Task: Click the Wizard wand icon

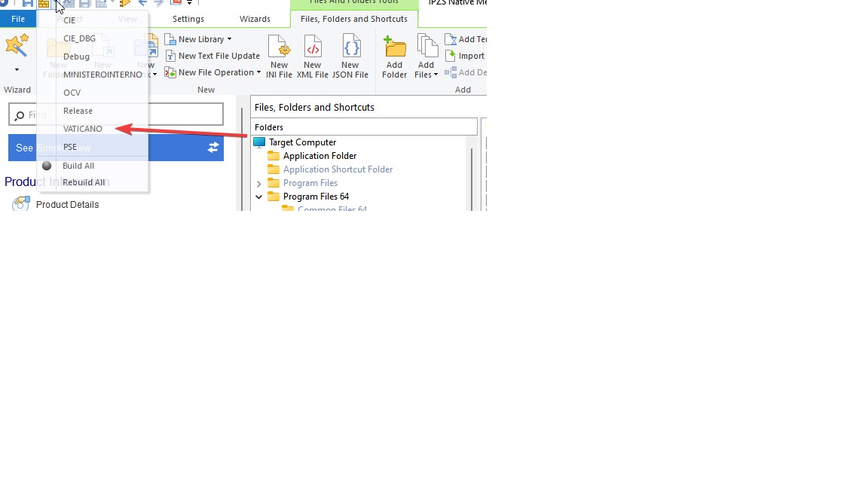Action: tap(17, 47)
